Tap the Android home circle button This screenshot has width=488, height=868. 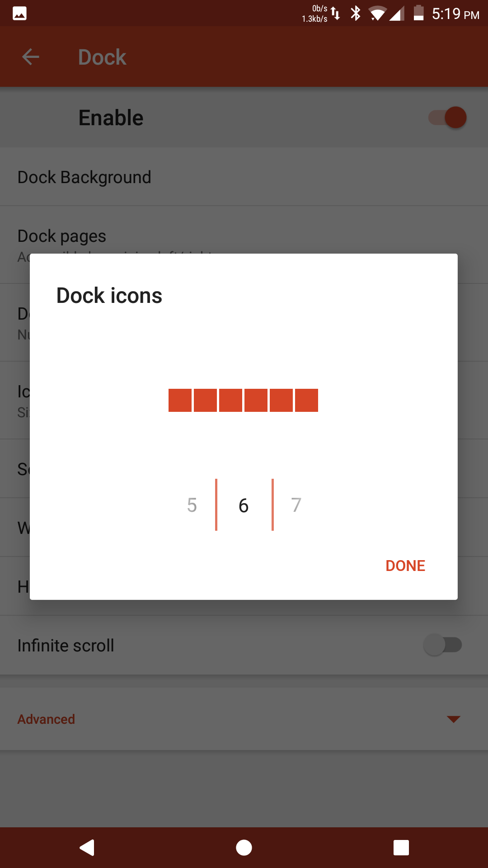pos(244,848)
